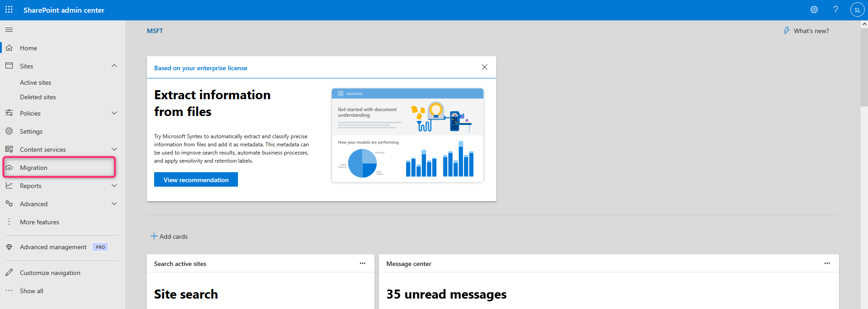Image resolution: width=868 pixels, height=309 pixels.
Task: Open the app launcher waffle icon
Action: 9,10
